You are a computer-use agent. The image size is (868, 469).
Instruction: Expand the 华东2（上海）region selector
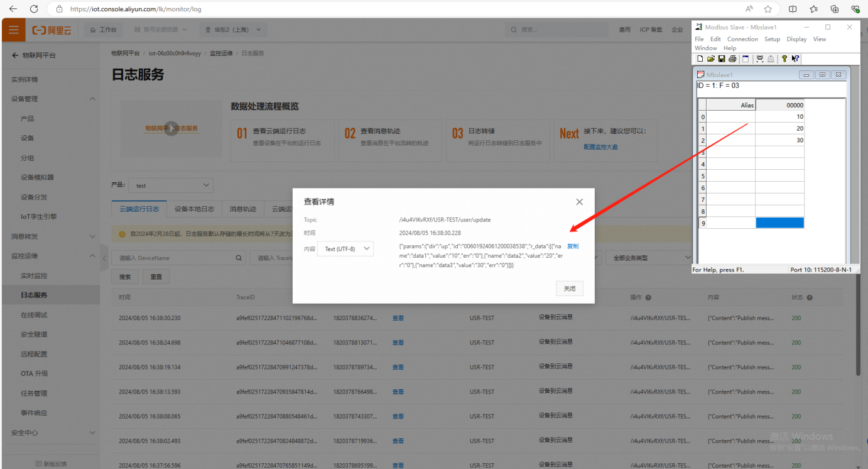pyautogui.click(x=234, y=30)
